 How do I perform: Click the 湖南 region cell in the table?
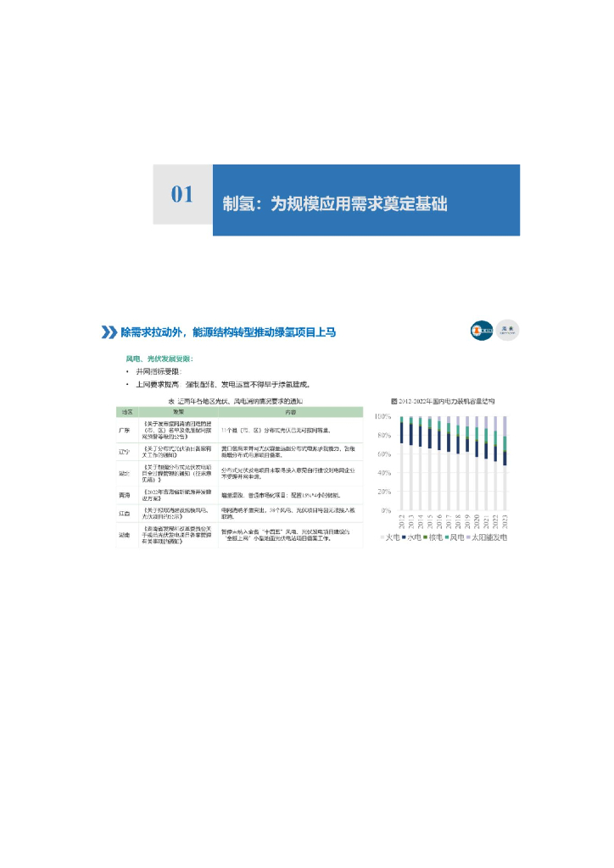[127, 536]
